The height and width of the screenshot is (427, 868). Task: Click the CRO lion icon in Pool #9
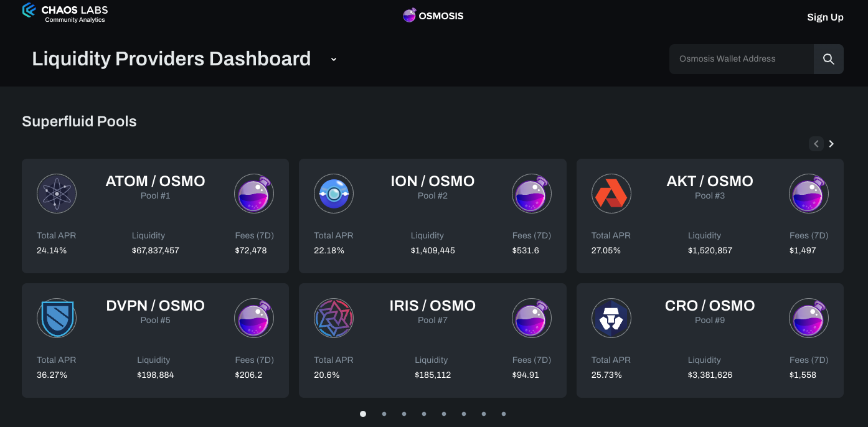tap(611, 318)
